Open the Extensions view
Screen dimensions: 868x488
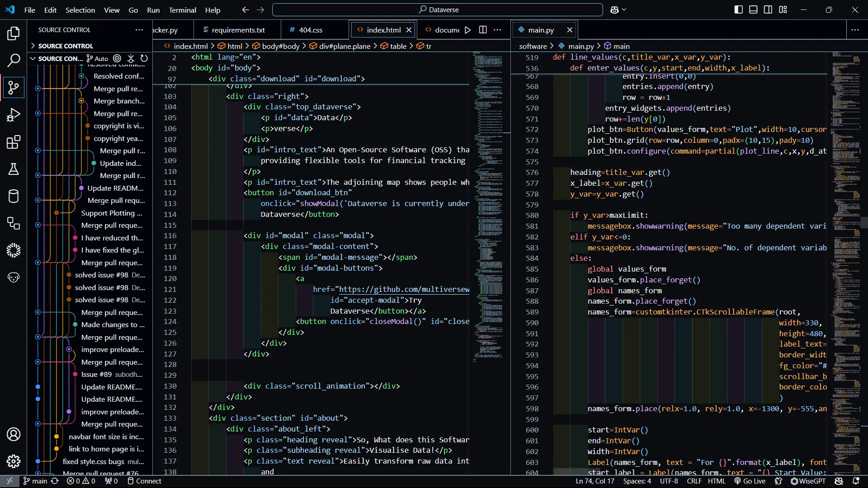pos(14,142)
